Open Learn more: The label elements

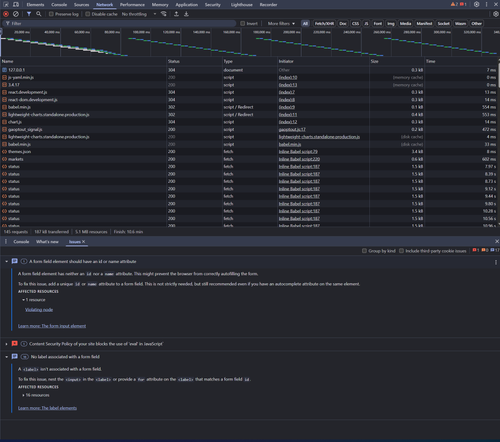click(x=47, y=408)
